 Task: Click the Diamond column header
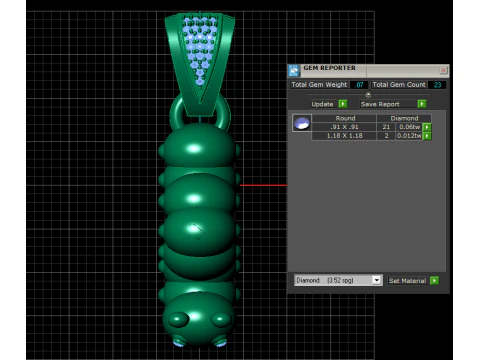click(404, 118)
